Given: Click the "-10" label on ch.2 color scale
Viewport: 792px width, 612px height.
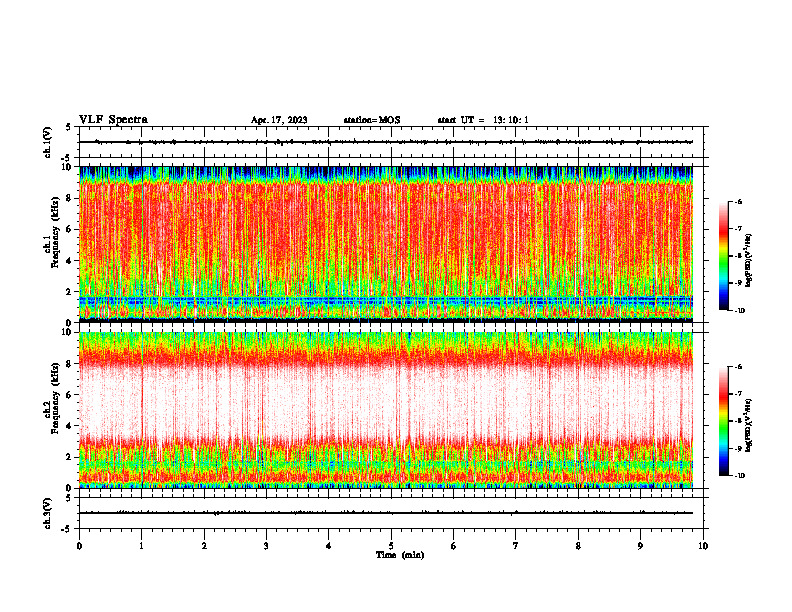Looking at the screenshot, I should click(x=740, y=476).
